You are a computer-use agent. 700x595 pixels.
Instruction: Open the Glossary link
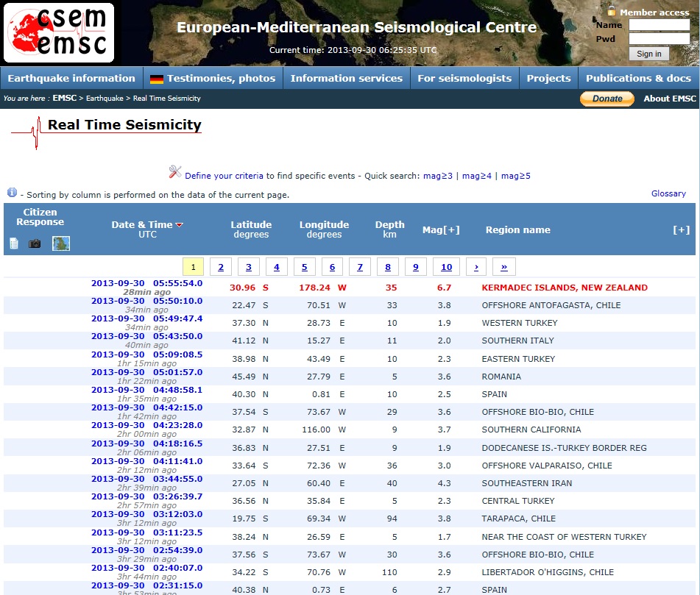(668, 193)
